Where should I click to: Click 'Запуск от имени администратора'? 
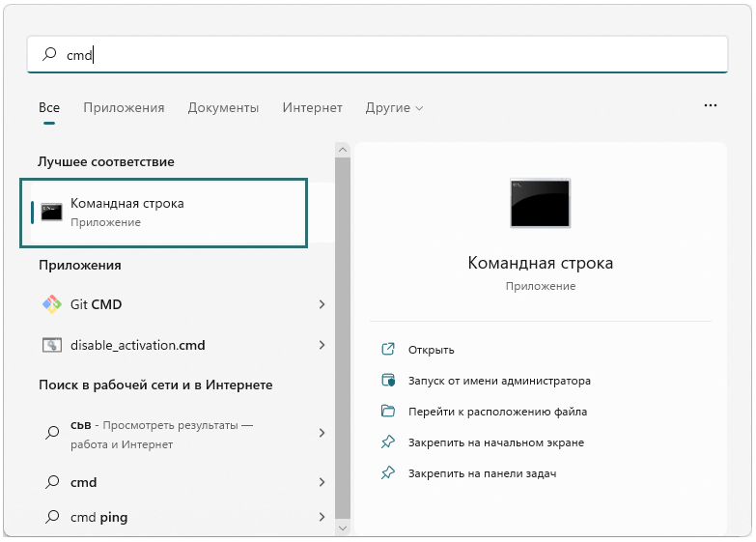tap(499, 381)
